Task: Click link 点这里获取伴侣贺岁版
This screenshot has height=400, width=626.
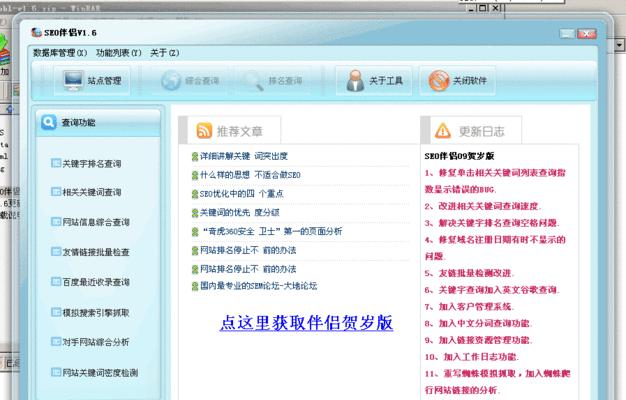Action: tap(306, 323)
